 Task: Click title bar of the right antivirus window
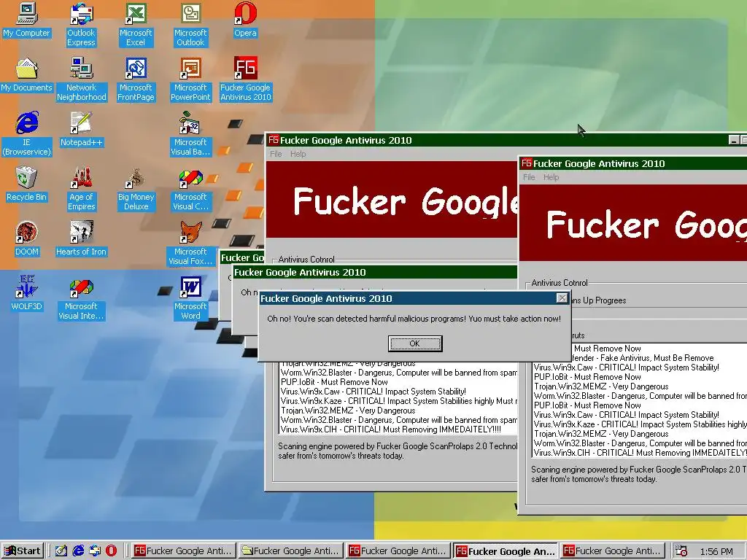[634, 163]
